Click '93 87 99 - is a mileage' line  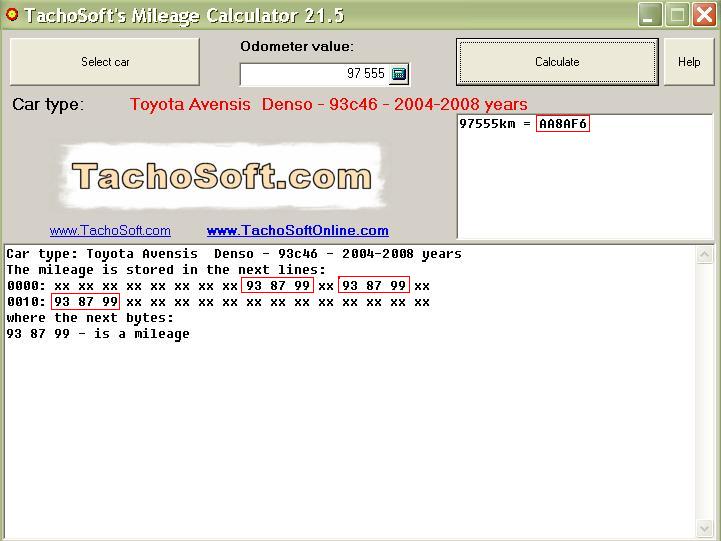point(98,334)
